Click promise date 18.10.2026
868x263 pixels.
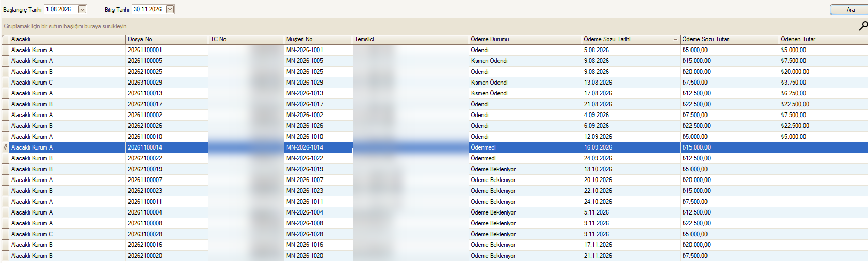click(x=598, y=169)
